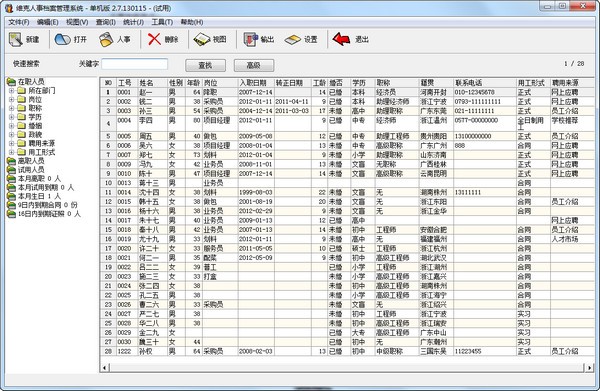Open the 帮助(H) menu
Image resolution: width=600 pixels, height=391 pixels.
pos(192,22)
